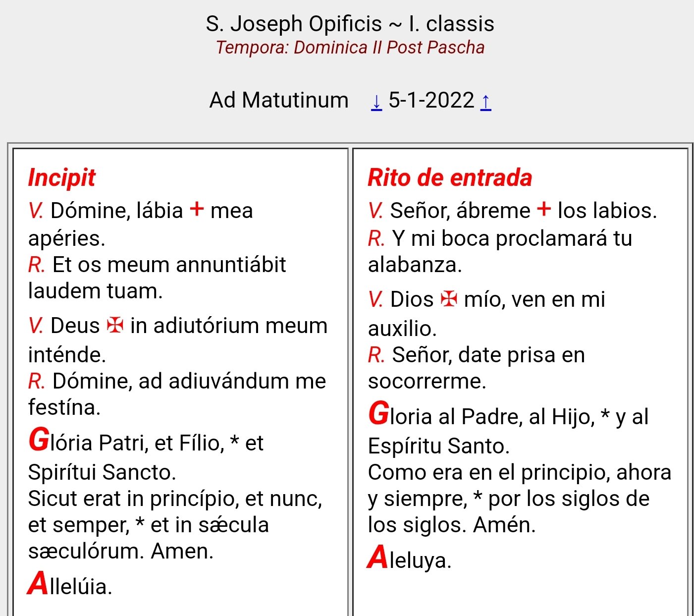Click the large red A of 'Allelúia'
This screenshot has height=616, width=694.
click(x=38, y=584)
